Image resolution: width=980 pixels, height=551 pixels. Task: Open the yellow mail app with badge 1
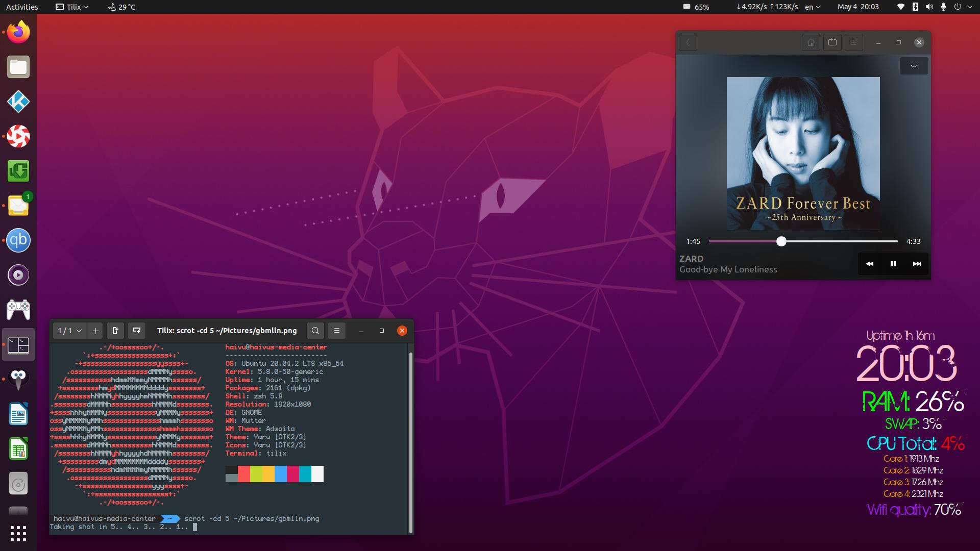click(18, 206)
